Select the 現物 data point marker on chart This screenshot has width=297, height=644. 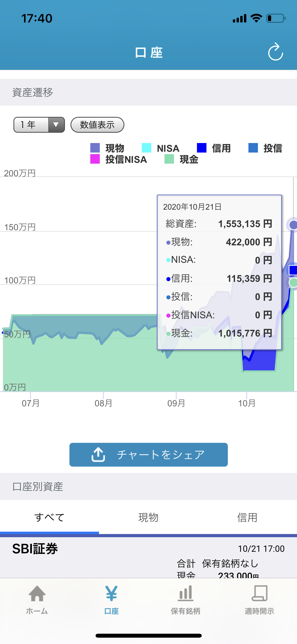293,225
